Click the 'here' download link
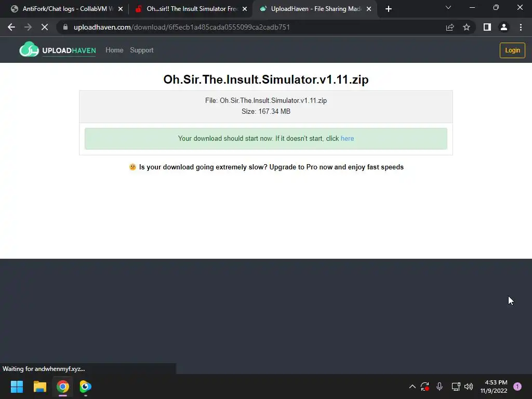This screenshot has width=532, height=399. tap(347, 138)
